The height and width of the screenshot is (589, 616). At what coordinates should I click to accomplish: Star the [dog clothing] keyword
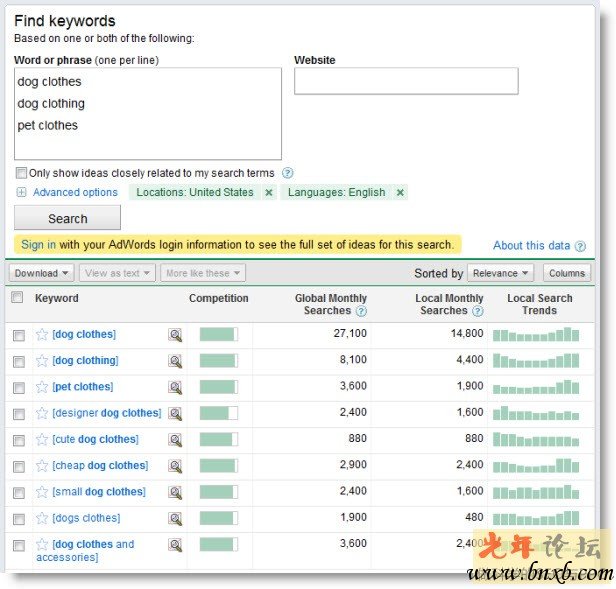(42, 361)
